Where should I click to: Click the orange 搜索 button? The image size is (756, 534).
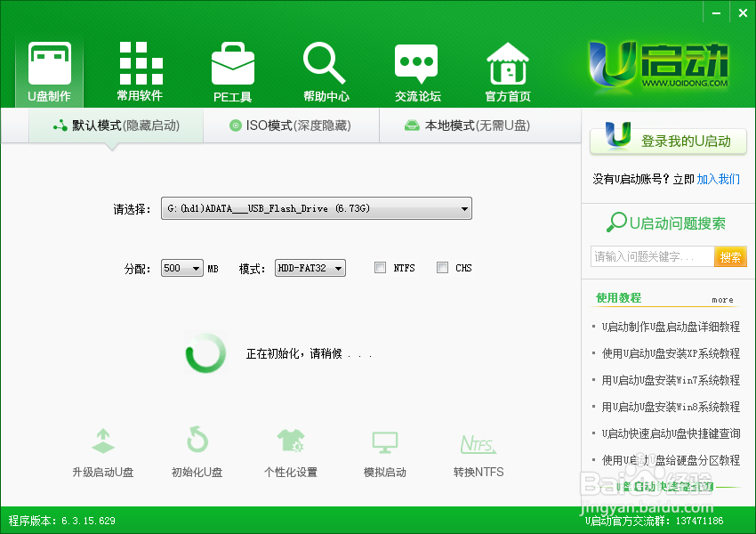730,256
